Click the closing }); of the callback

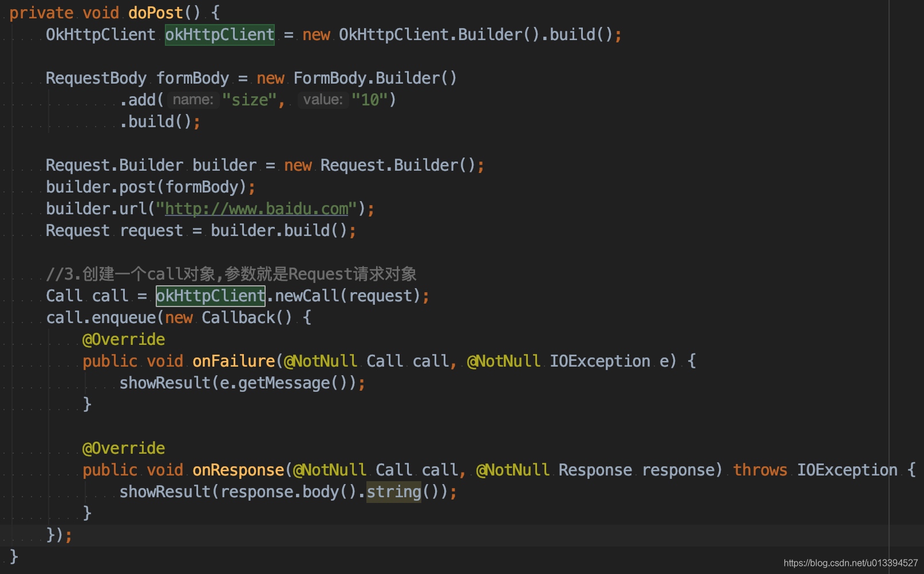tap(59, 535)
